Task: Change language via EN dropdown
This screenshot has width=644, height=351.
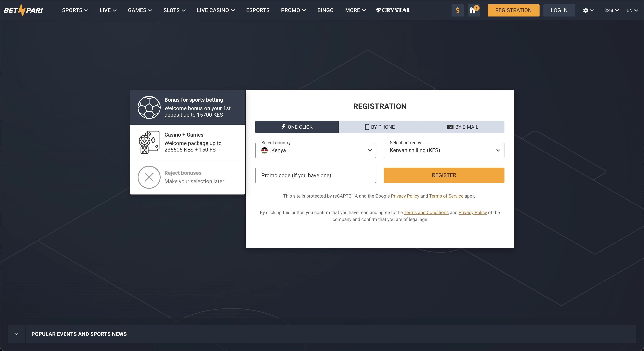Action: tap(632, 10)
